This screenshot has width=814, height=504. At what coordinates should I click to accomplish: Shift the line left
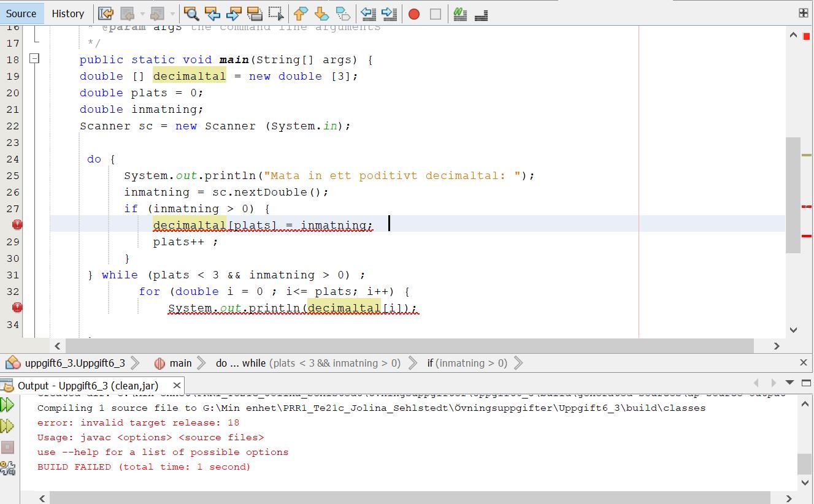368,13
